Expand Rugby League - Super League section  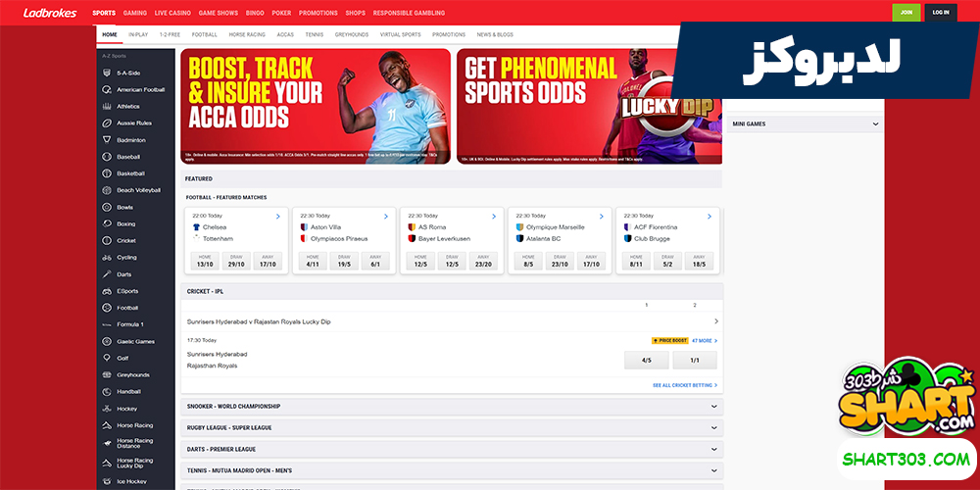[452, 427]
